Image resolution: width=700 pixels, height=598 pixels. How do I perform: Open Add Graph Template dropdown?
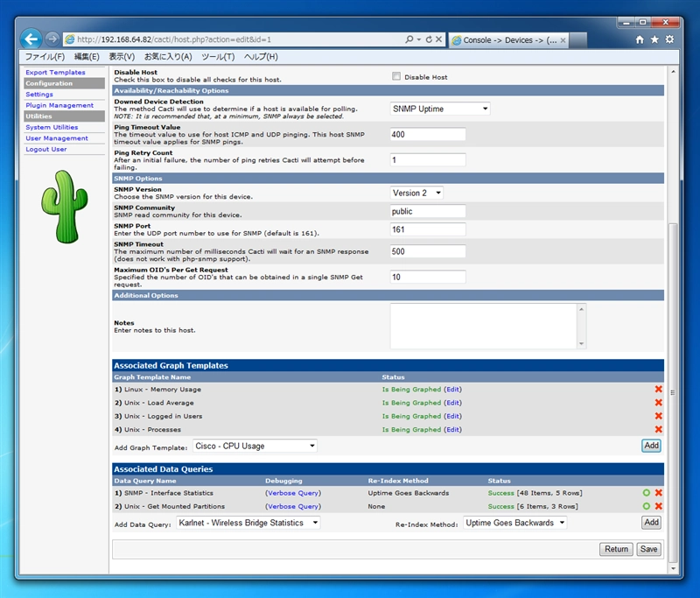coord(255,446)
